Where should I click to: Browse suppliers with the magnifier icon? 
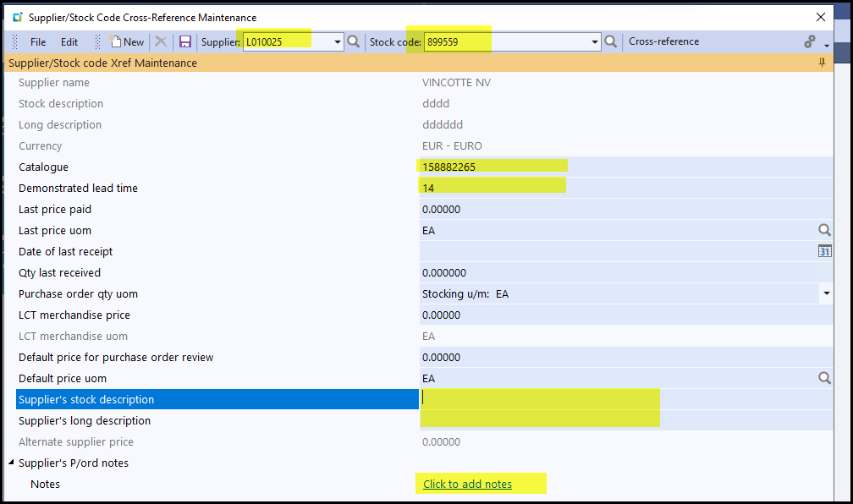pyautogui.click(x=354, y=41)
